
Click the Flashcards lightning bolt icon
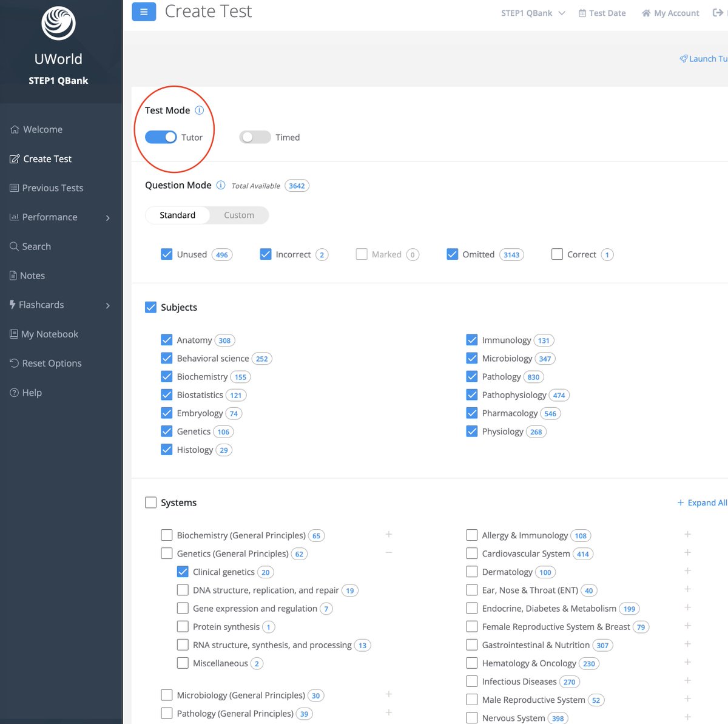click(13, 305)
